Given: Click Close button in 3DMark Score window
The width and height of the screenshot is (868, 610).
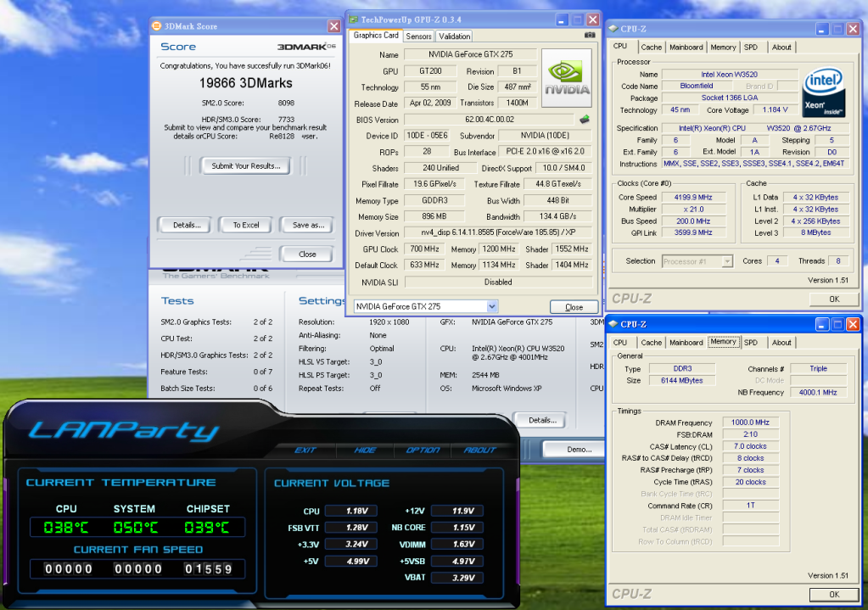Looking at the screenshot, I should [x=307, y=254].
